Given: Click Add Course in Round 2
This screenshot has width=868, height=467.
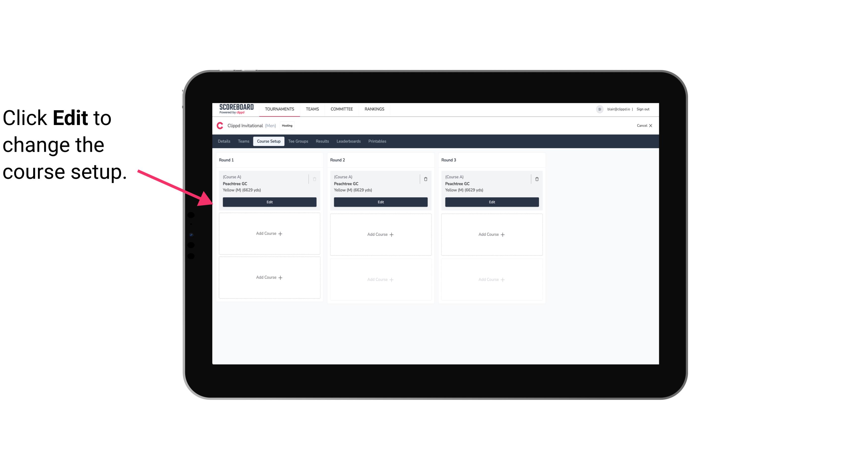Looking at the screenshot, I should point(380,234).
